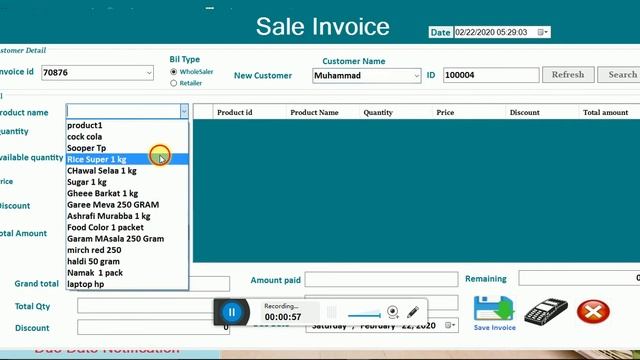
Task: Select Ashrafi Murabba 1 kg item
Action: point(127,216)
